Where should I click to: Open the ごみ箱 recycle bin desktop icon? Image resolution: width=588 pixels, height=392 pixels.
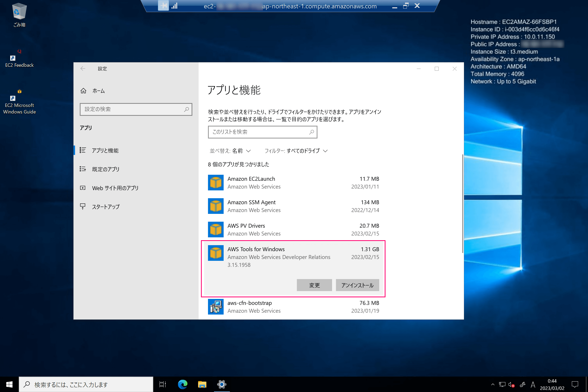pos(19,15)
